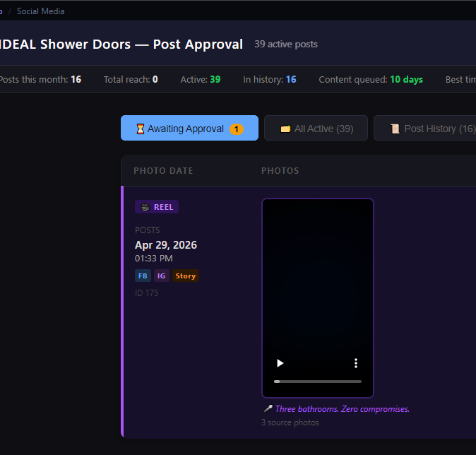
Task: Click the 'POSTS' label above the date
Action: [x=147, y=230]
